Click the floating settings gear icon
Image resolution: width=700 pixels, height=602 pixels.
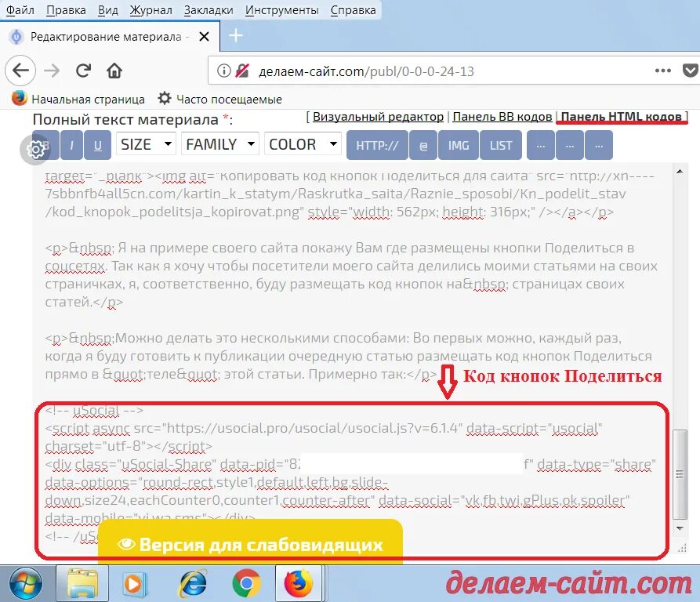(35, 149)
